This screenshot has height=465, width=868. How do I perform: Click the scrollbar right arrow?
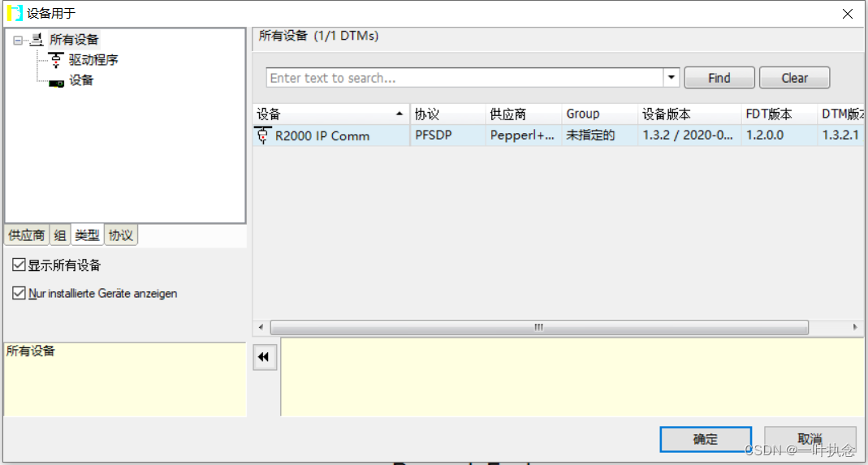pyautogui.click(x=855, y=327)
